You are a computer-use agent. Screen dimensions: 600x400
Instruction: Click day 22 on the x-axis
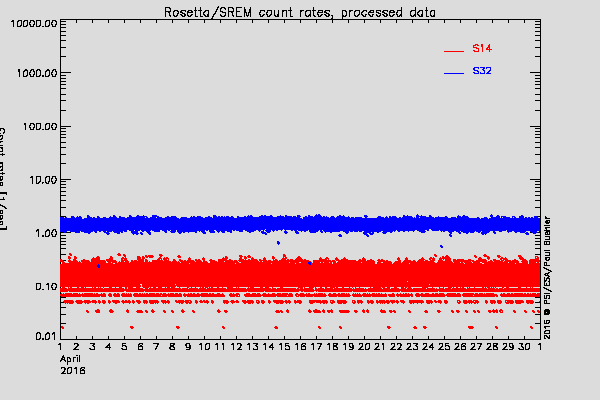[x=396, y=347]
